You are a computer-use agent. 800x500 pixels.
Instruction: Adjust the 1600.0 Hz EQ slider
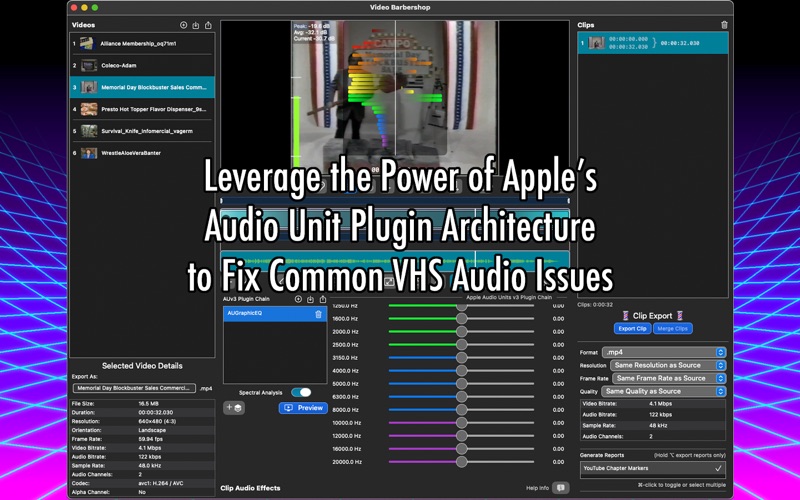coord(461,318)
